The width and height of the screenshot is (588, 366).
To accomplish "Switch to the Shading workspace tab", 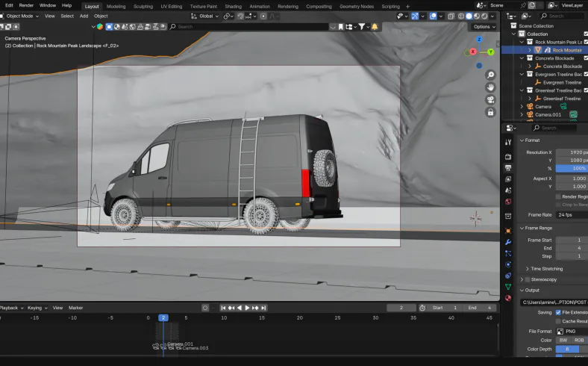I will pyautogui.click(x=233, y=7).
